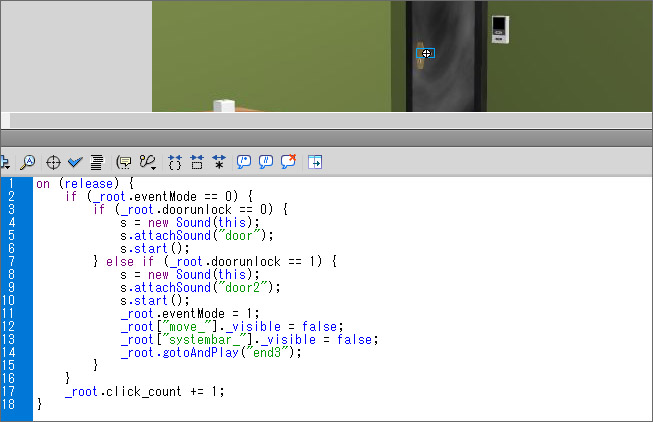Click the intercom panel beside the door
This screenshot has height=422, width=653.
click(500, 29)
